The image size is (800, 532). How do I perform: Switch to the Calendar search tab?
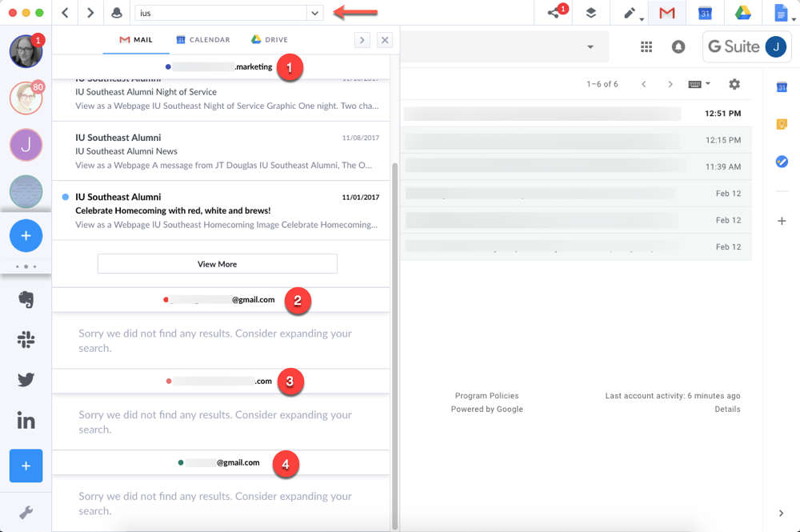coord(203,39)
